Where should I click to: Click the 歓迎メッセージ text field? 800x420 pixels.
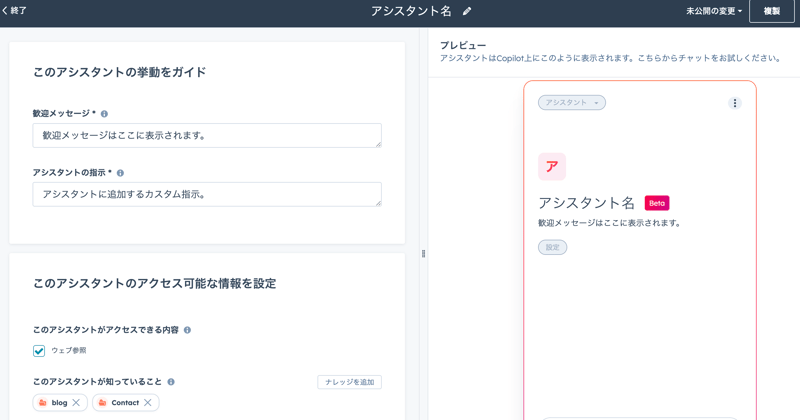point(206,135)
